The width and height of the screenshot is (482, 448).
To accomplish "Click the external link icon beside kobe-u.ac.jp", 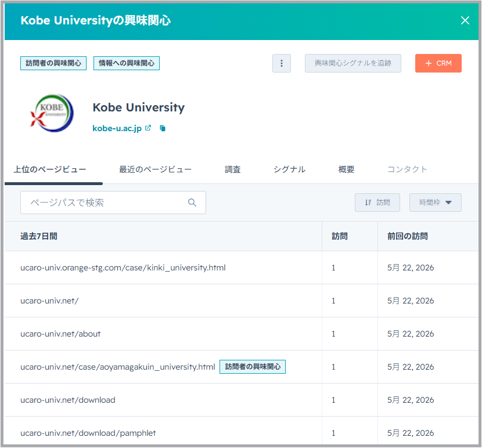I will pyautogui.click(x=148, y=128).
